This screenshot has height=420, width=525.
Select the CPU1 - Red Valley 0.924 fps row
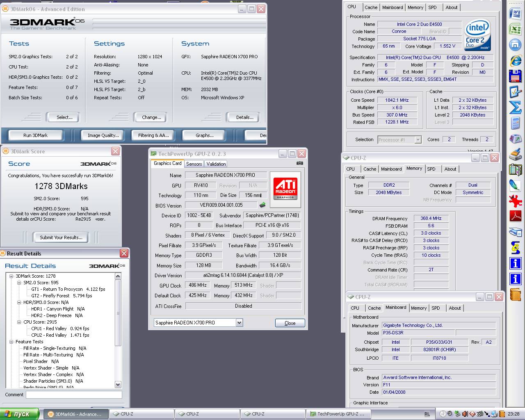(60, 329)
